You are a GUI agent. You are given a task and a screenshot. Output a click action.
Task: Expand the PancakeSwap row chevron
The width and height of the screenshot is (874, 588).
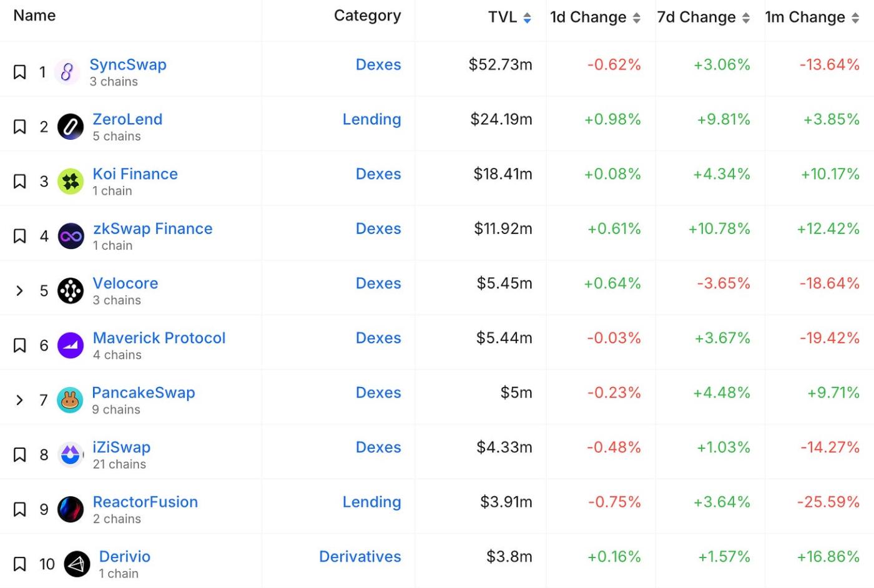pos(20,400)
